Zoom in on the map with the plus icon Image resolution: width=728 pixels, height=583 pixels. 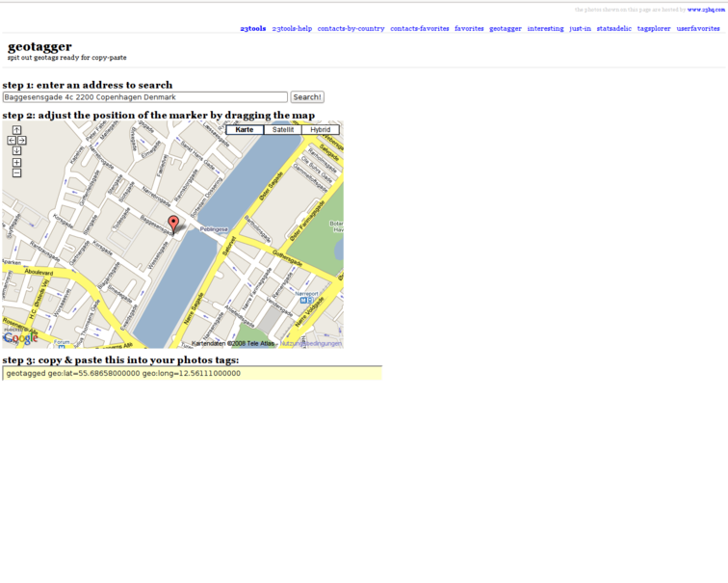coord(16,162)
